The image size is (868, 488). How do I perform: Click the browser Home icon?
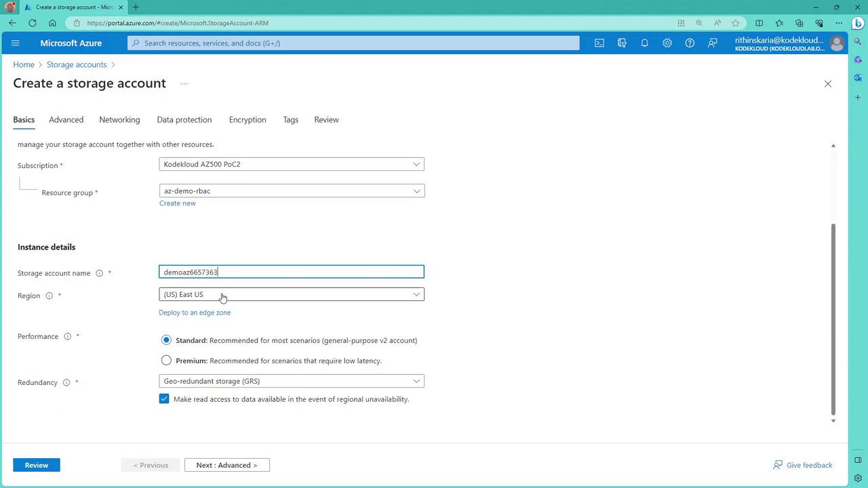point(52,23)
